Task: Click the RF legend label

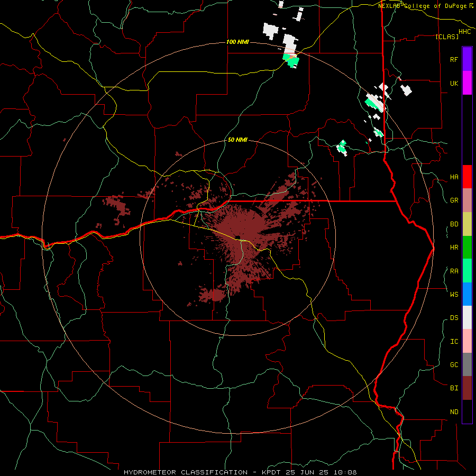Action: [454, 59]
